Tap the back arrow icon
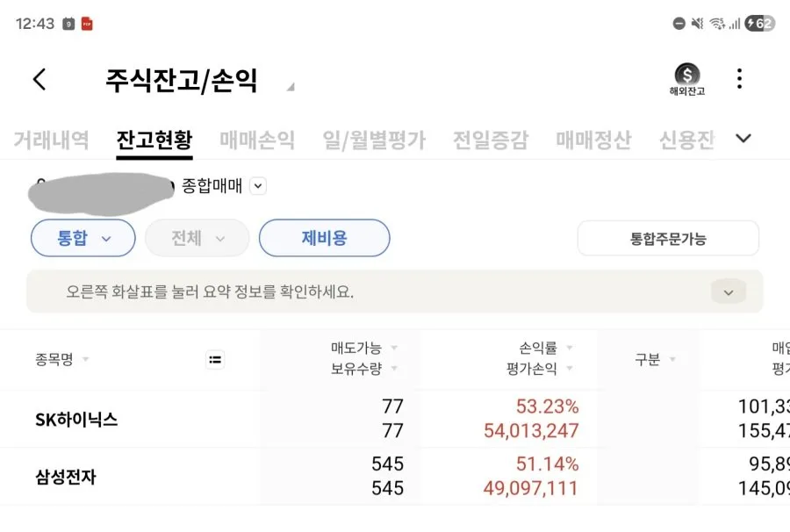The height and width of the screenshot is (532, 790). pos(39,79)
